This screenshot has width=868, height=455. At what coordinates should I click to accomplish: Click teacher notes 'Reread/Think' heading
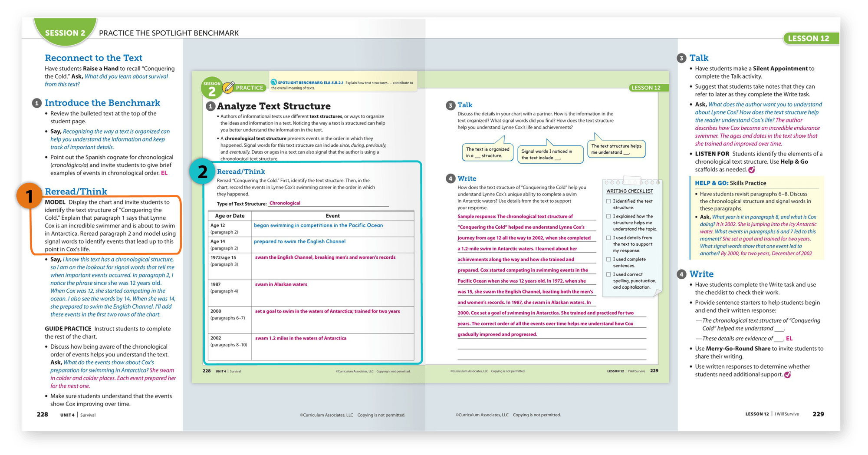pos(76,191)
